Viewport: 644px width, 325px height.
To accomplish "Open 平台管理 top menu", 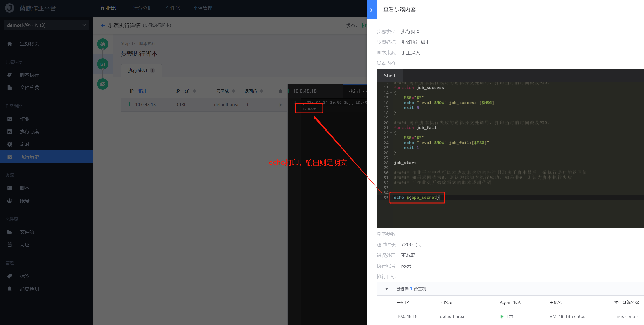I will point(203,8).
